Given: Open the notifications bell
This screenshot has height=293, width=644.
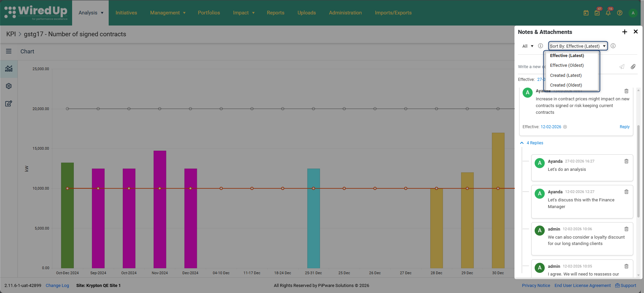Looking at the screenshot, I should tap(608, 13).
